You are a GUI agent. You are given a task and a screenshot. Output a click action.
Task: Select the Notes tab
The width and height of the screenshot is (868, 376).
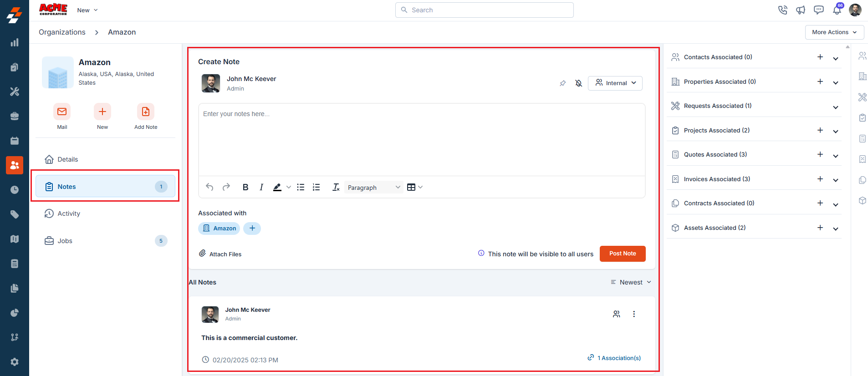coord(106,187)
